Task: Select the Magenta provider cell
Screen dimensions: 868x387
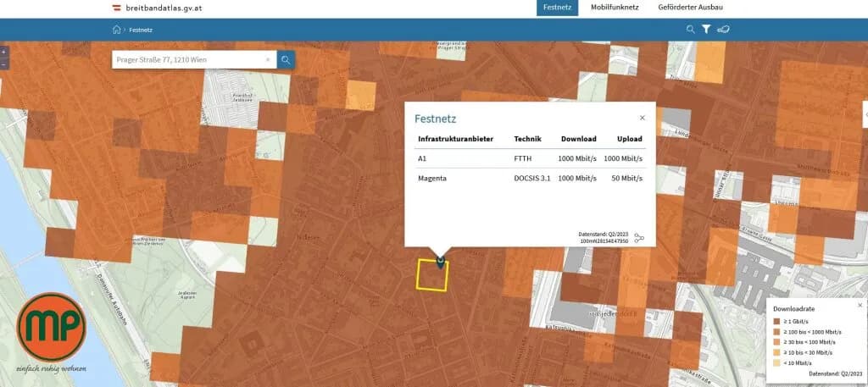Action: click(431, 179)
